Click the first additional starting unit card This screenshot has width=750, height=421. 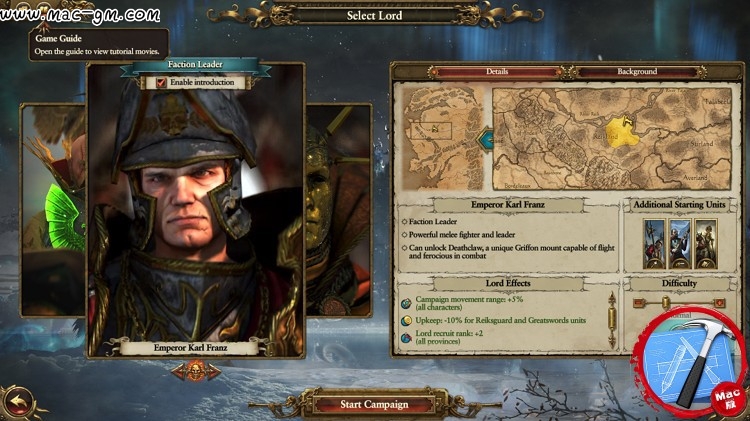[654, 244]
